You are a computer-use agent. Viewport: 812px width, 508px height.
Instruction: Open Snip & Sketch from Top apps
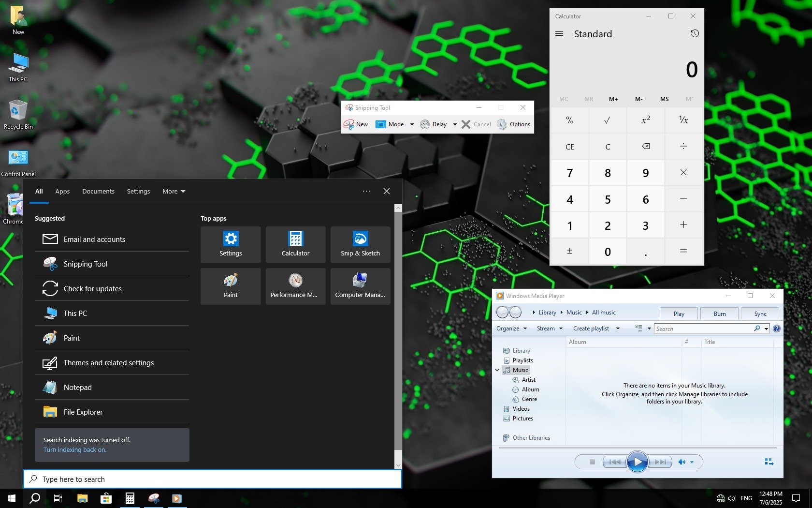(x=360, y=244)
